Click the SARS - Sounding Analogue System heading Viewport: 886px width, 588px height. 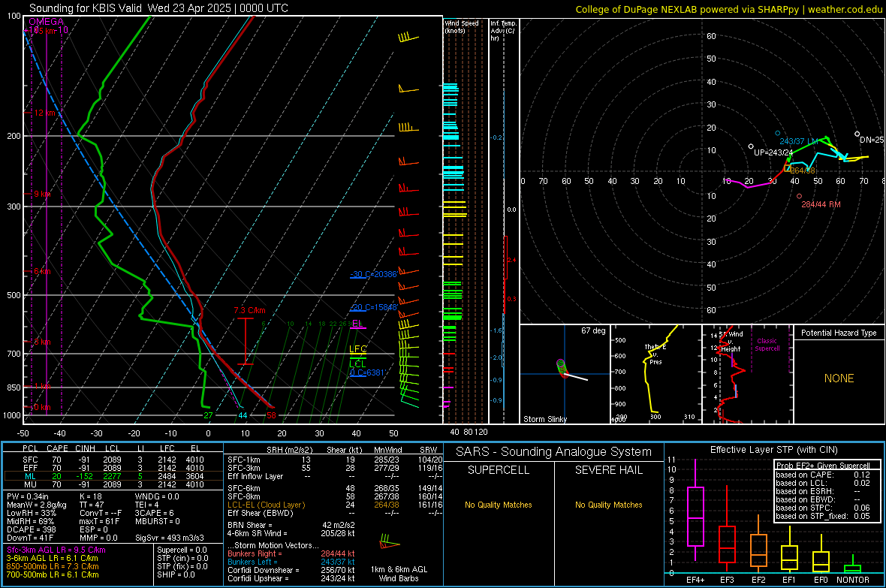pyautogui.click(x=554, y=452)
